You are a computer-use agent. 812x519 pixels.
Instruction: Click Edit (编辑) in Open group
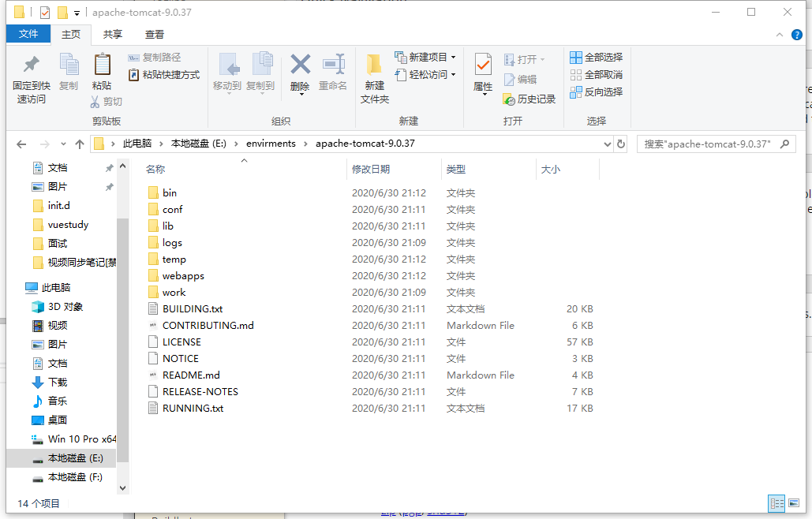coord(520,80)
